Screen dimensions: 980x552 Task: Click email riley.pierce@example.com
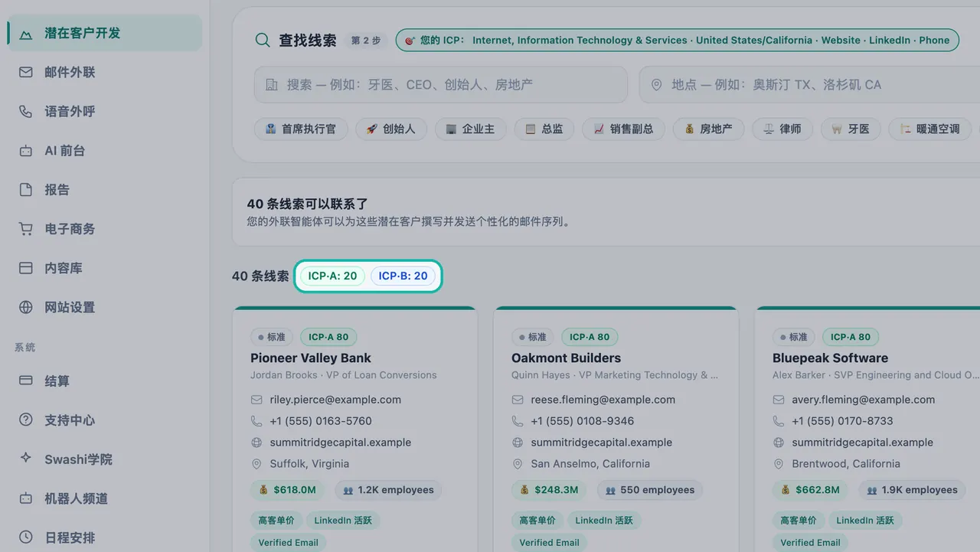point(335,400)
